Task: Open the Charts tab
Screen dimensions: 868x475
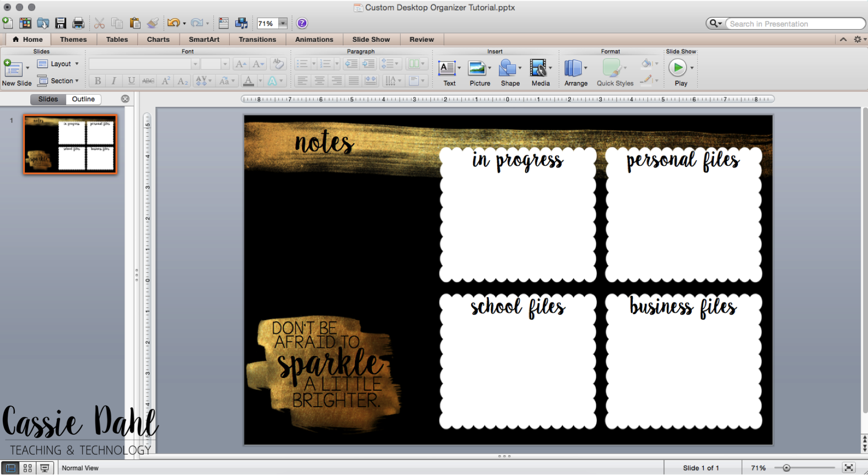Action: tap(158, 39)
